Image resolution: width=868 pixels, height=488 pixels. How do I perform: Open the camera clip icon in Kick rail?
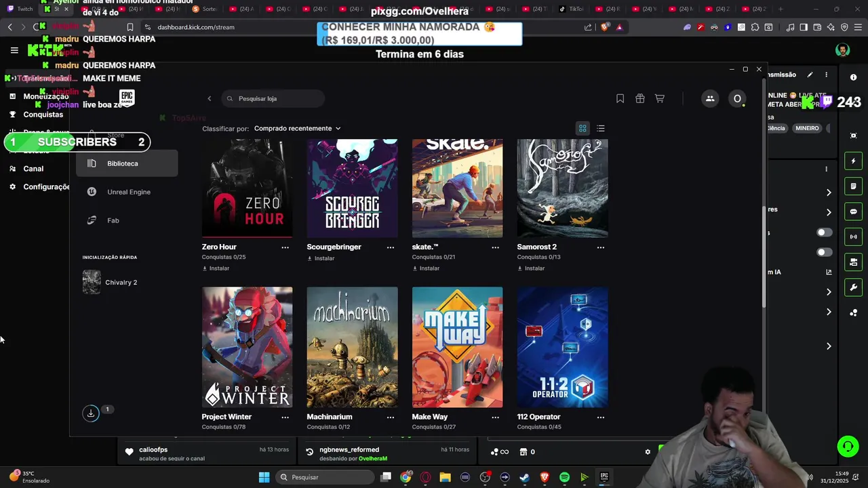tap(853, 262)
